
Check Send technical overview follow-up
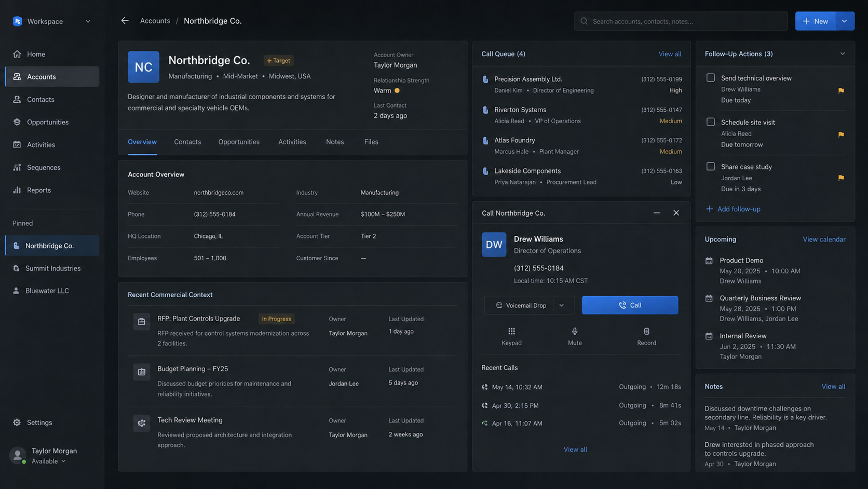[711, 78]
